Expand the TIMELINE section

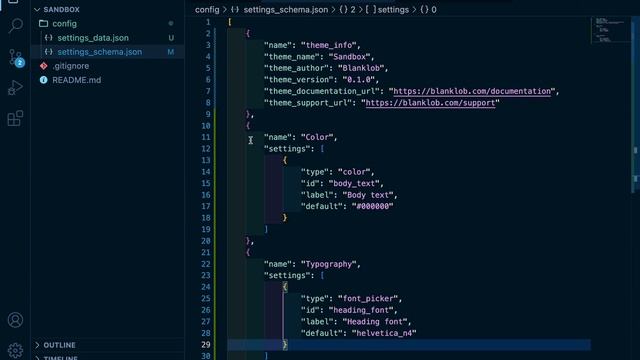[56, 358]
